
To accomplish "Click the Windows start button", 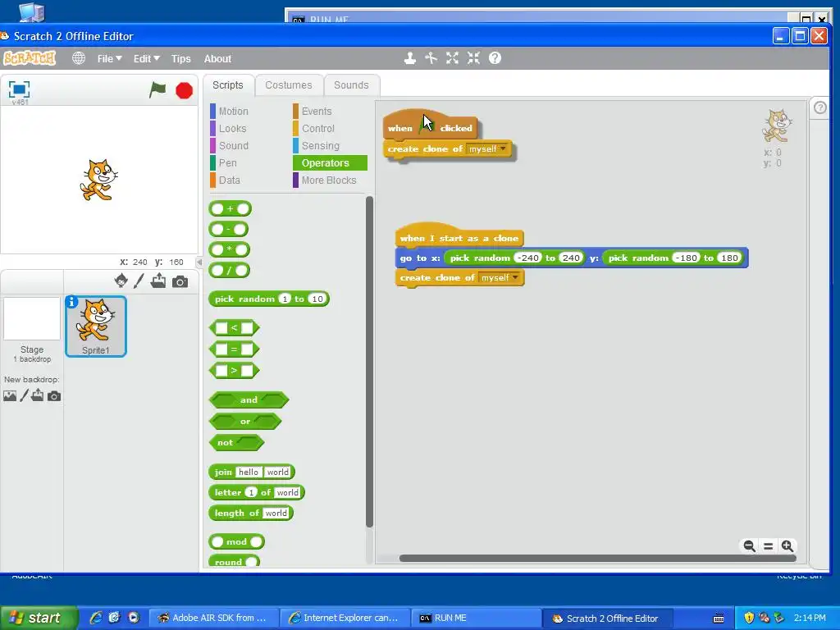I will pos(39,618).
